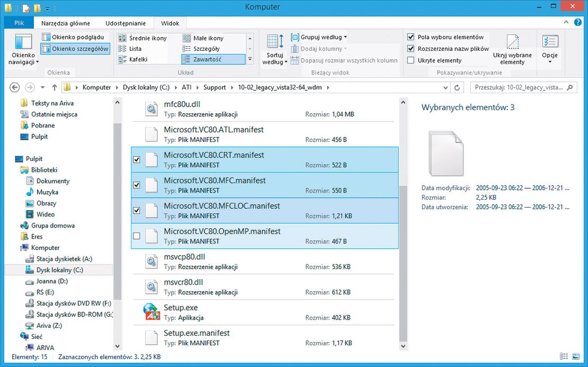
Task: Toggle Rozszerzenia nazw plików checkbox
Action: [411, 49]
